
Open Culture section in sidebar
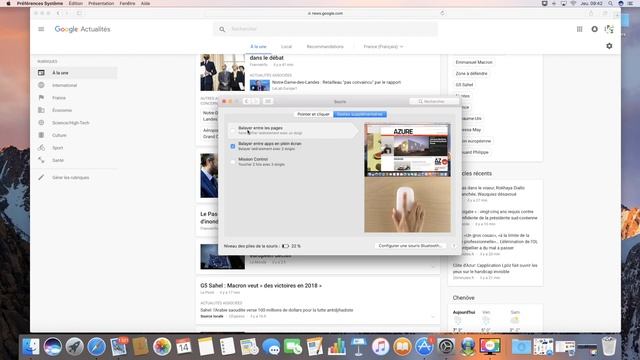coord(59,135)
